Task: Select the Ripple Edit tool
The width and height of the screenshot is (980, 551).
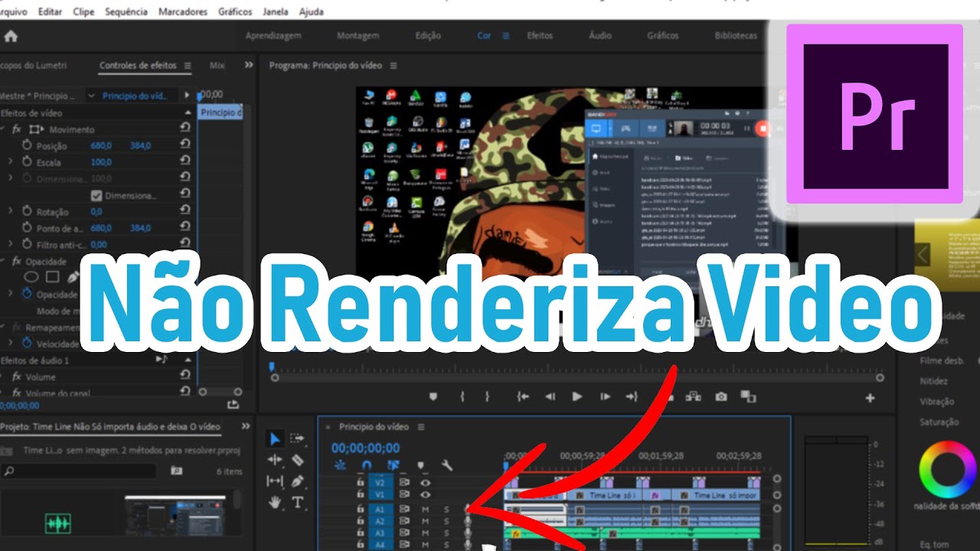Action: coord(275,460)
